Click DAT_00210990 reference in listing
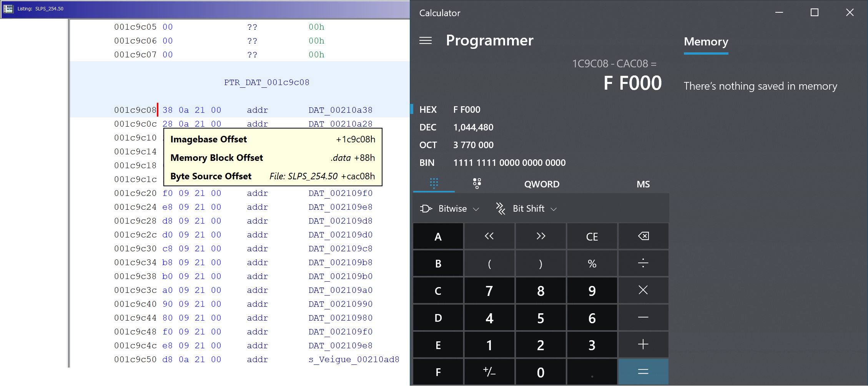The image size is (868, 386). (340, 304)
